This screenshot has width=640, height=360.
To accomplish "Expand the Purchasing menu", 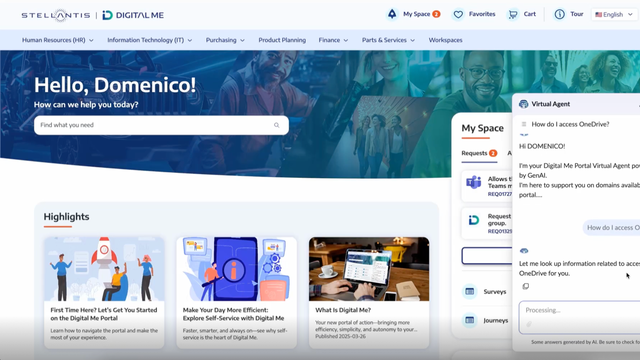I will click(x=225, y=40).
